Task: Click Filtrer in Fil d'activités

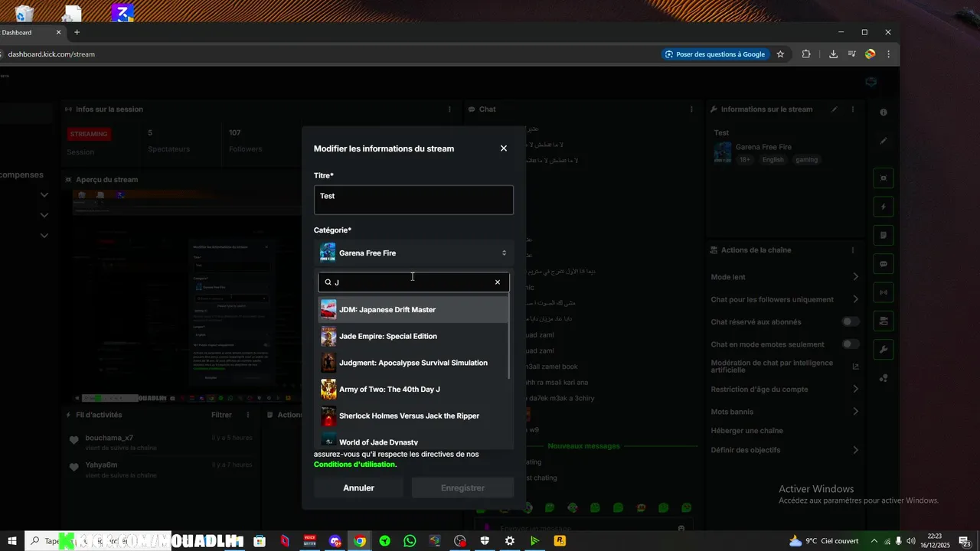Action: [221, 415]
